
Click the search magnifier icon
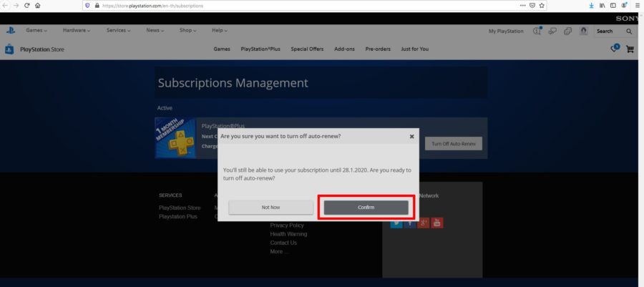pos(629,31)
